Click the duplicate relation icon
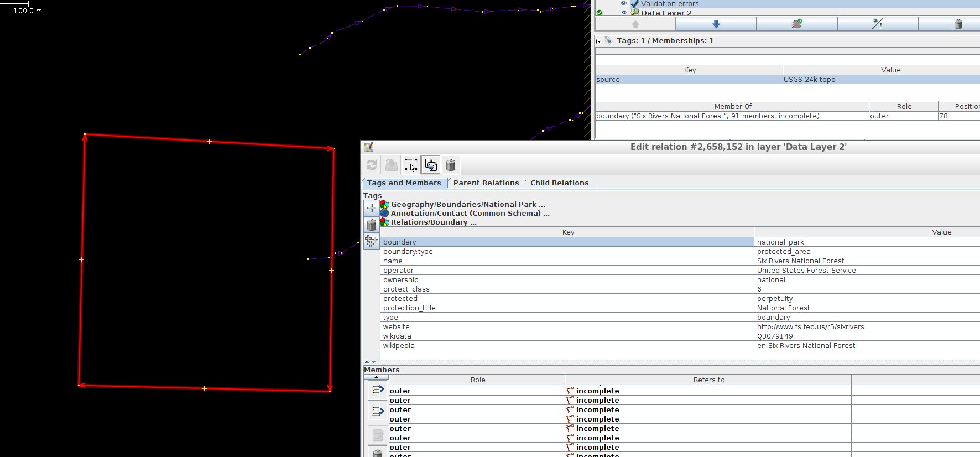The height and width of the screenshot is (457, 980). pos(431,165)
